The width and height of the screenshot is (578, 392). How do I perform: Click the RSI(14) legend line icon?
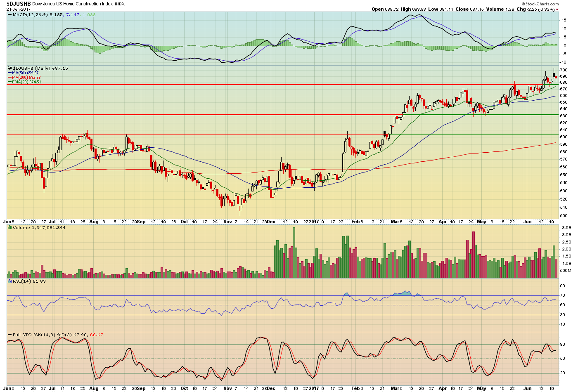coord(10,281)
